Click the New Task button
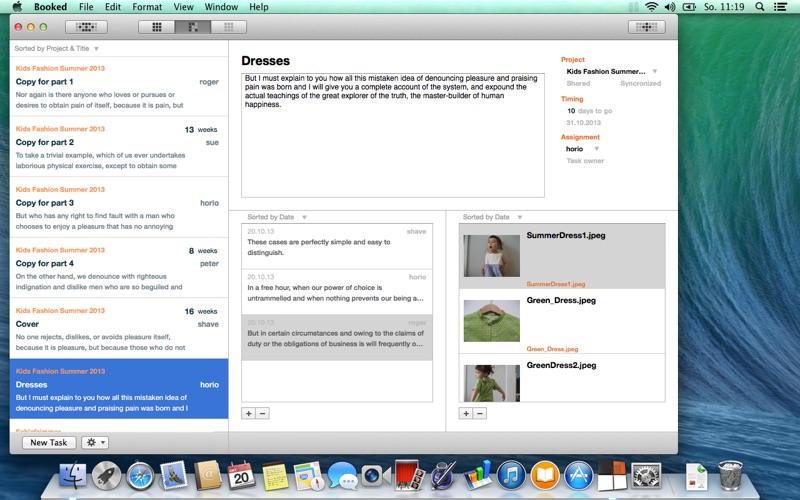The image size is (800, 500). pyautogui.click(x=49, y=442)
